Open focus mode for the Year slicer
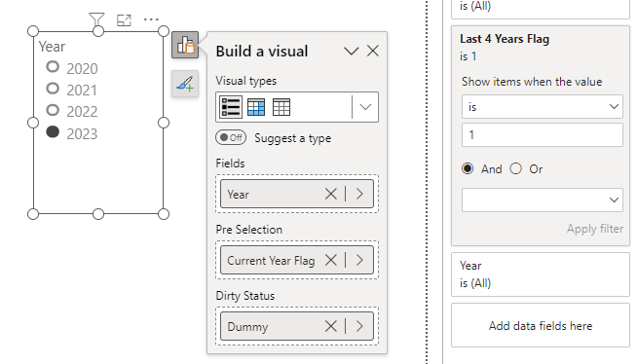This screenshot has height=364, width=637. pyautogui.click(x=124, y=19)
